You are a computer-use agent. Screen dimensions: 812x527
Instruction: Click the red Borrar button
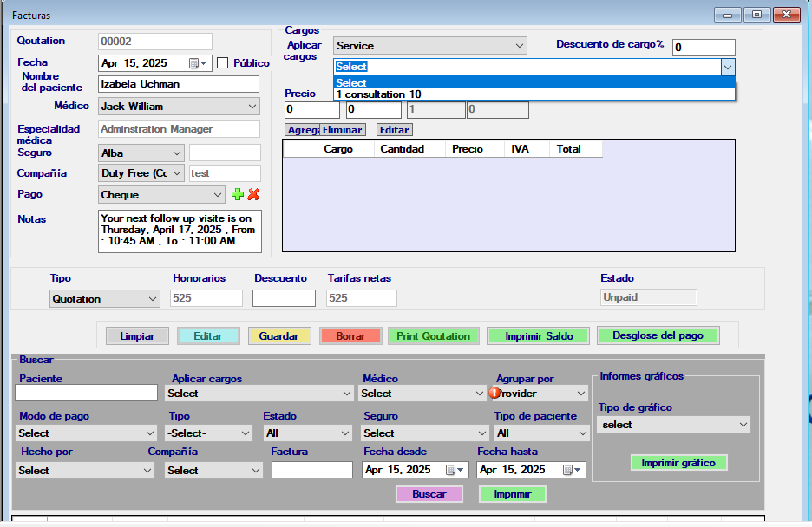[350, 336]
